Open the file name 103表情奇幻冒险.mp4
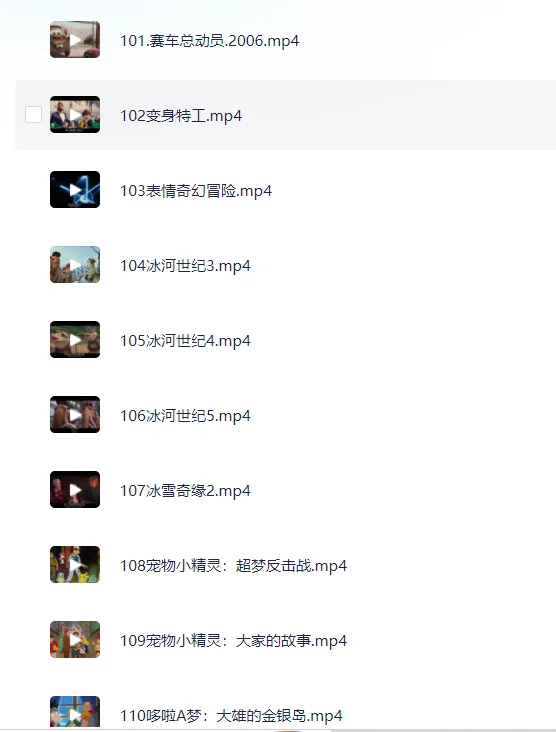 pyautogui.click(x=196, y=191)
